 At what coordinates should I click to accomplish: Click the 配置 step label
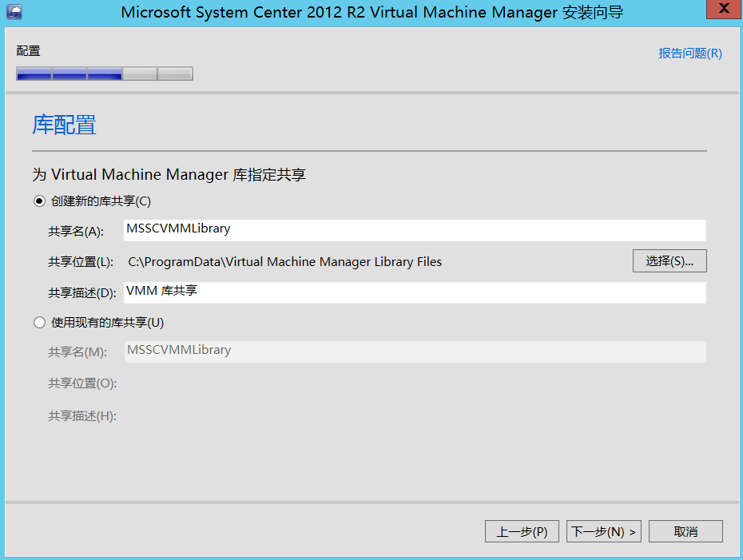point(28,50)
